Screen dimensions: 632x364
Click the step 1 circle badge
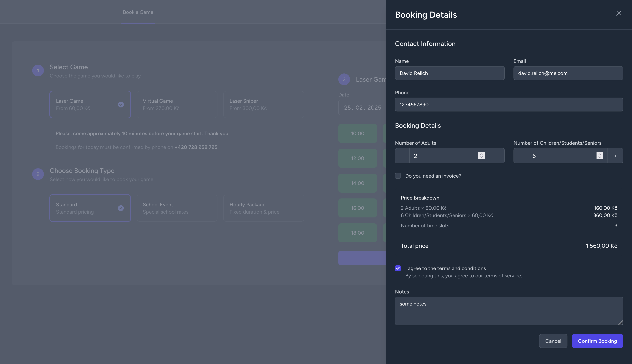(x=38, y=71)
